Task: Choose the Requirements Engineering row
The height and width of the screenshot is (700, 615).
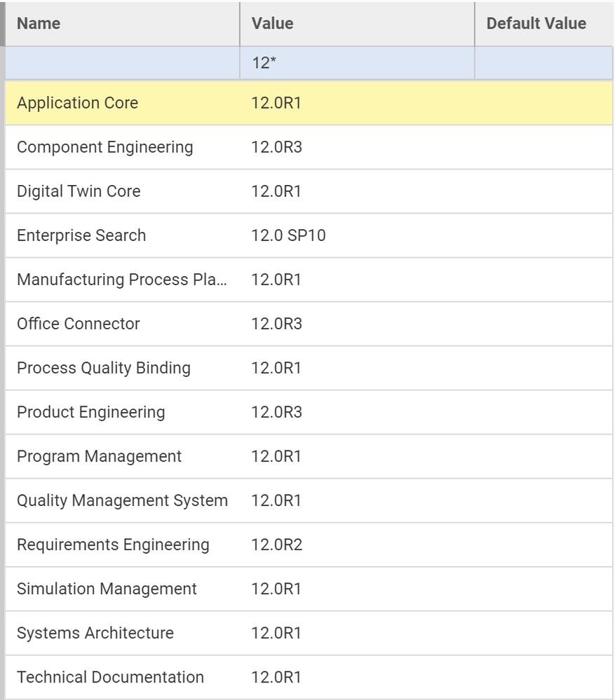Action: (x=113, y=544)
